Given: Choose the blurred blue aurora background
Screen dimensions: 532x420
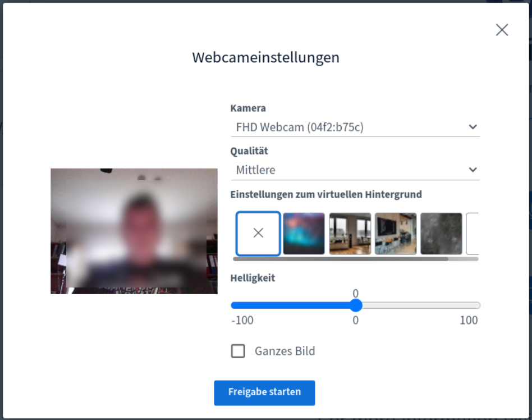Looking at the screenshot, I should point(304,233).
